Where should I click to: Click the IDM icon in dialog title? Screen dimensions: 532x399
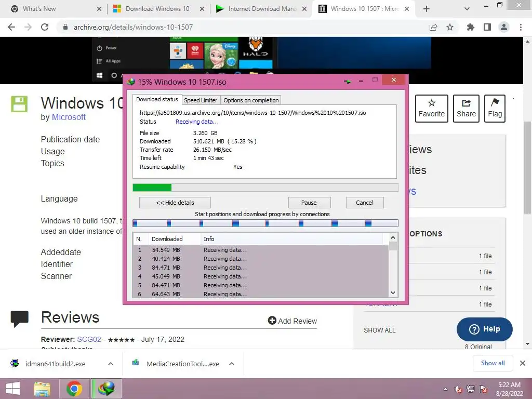[131, 82]
